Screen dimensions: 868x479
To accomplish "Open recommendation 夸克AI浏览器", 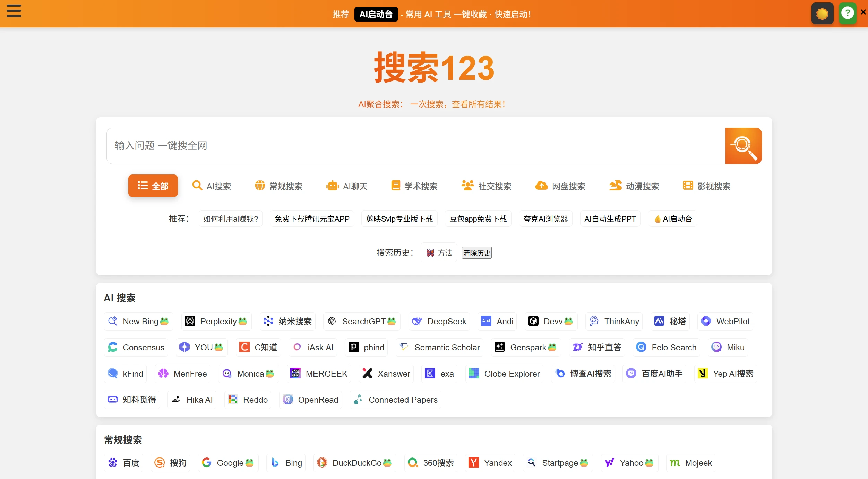I will point(546,219).
